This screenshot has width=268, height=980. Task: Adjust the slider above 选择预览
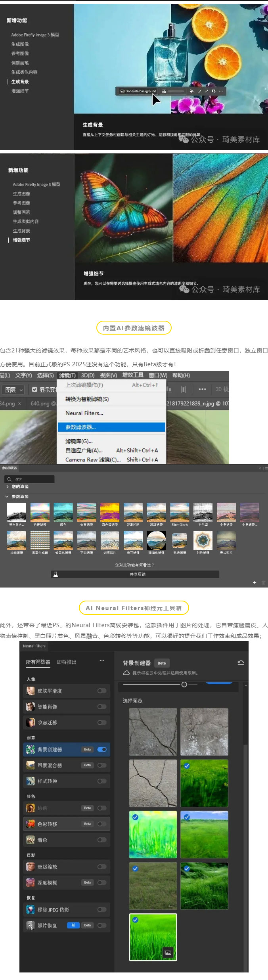point(184,685)
